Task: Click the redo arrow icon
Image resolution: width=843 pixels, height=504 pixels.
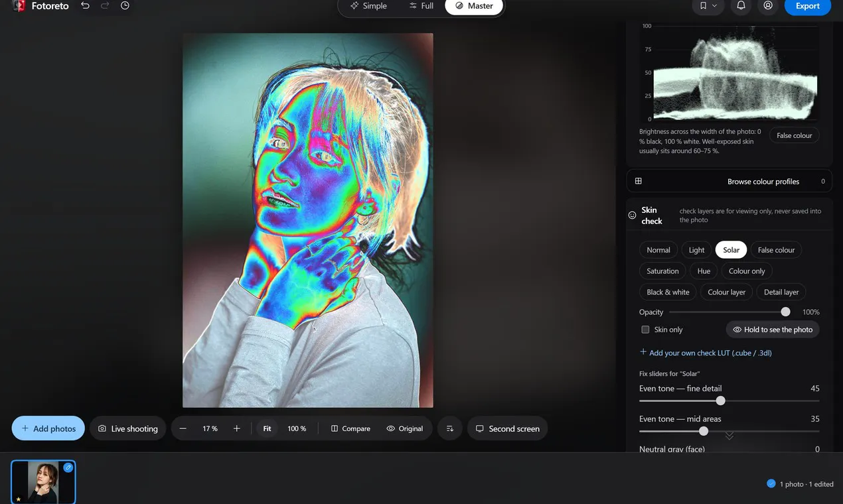Action: [x=105, y=6]
